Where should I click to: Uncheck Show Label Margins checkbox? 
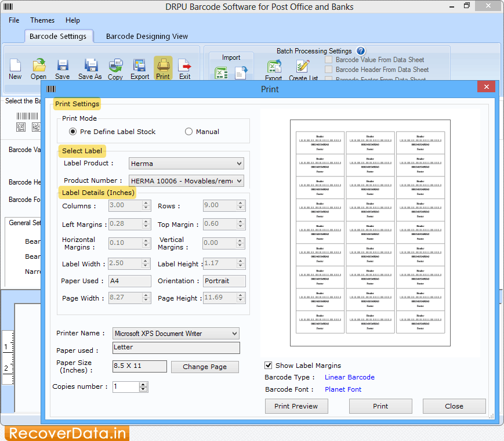pyautogui.click(x=269, y=366)
